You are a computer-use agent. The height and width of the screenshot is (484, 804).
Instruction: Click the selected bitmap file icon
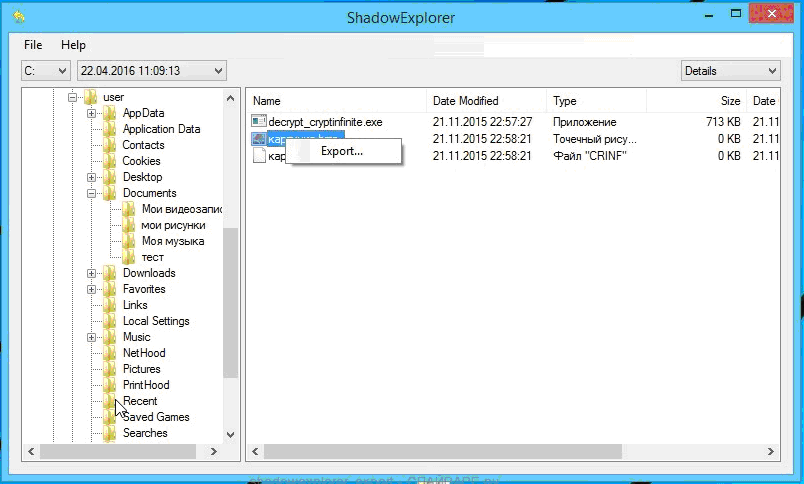tap(259, 138)
